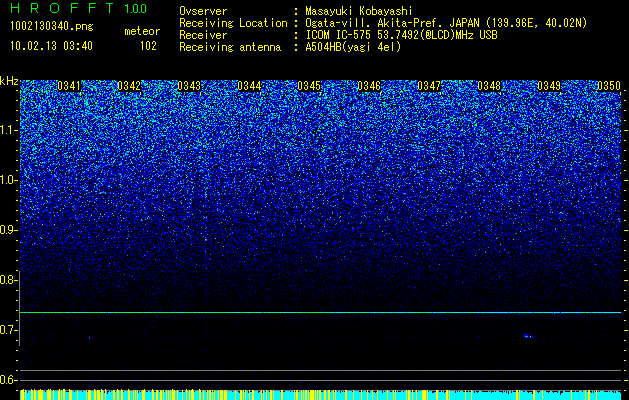The width and height of the screenshot is (629, 400).
Task: Click the 0344 time marker
Action: click(249, 86)
